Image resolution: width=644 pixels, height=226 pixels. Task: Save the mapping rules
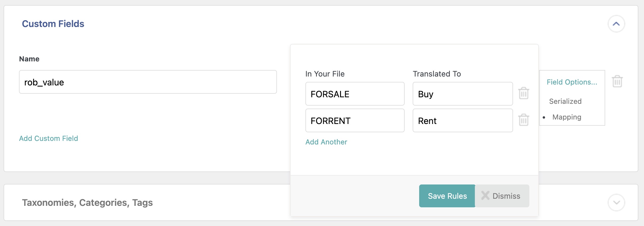447,196
